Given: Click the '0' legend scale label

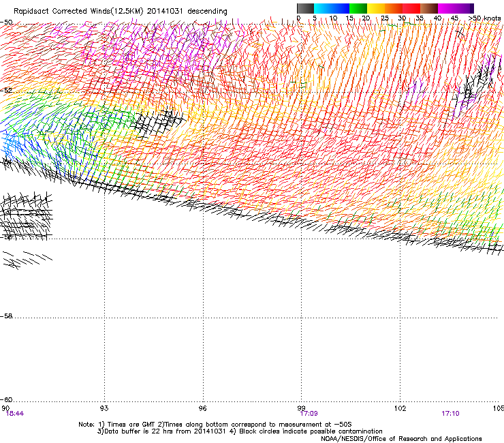Looking at the screenshot, I should coord(298,18).
